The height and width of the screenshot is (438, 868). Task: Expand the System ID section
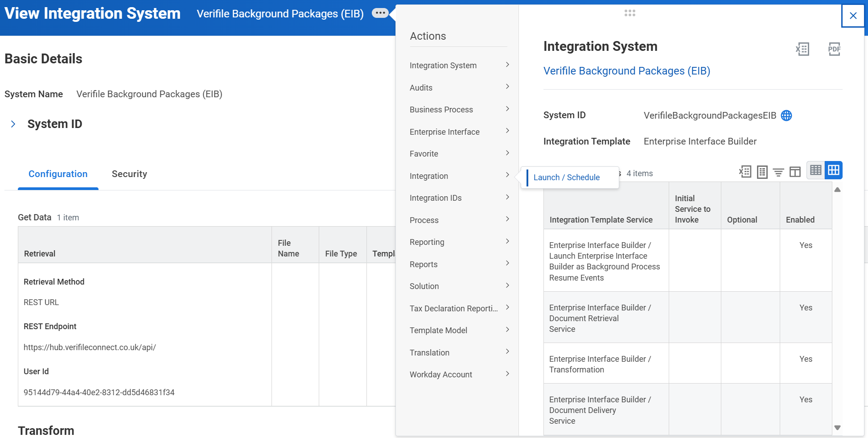tap(13, 124)
